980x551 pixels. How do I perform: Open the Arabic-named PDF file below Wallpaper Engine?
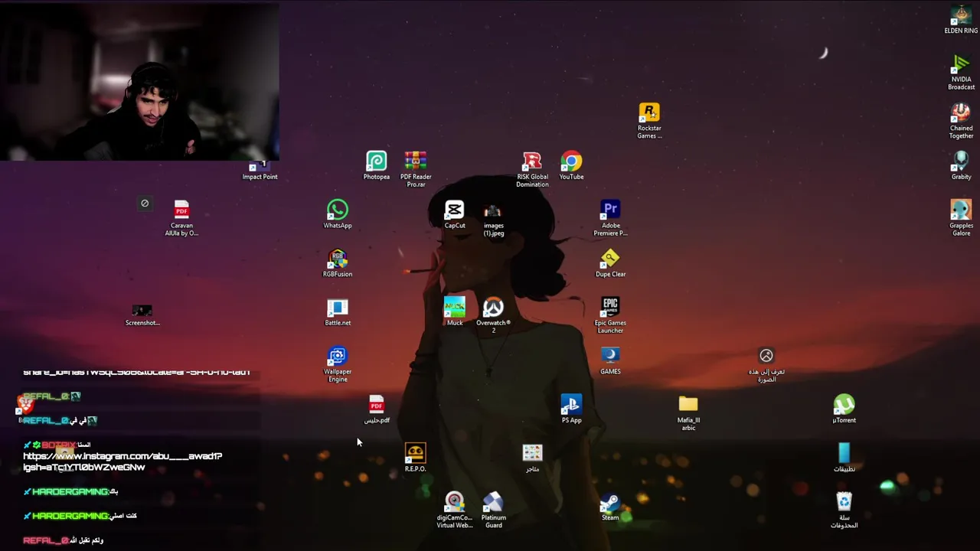click(x=377, y=409)
